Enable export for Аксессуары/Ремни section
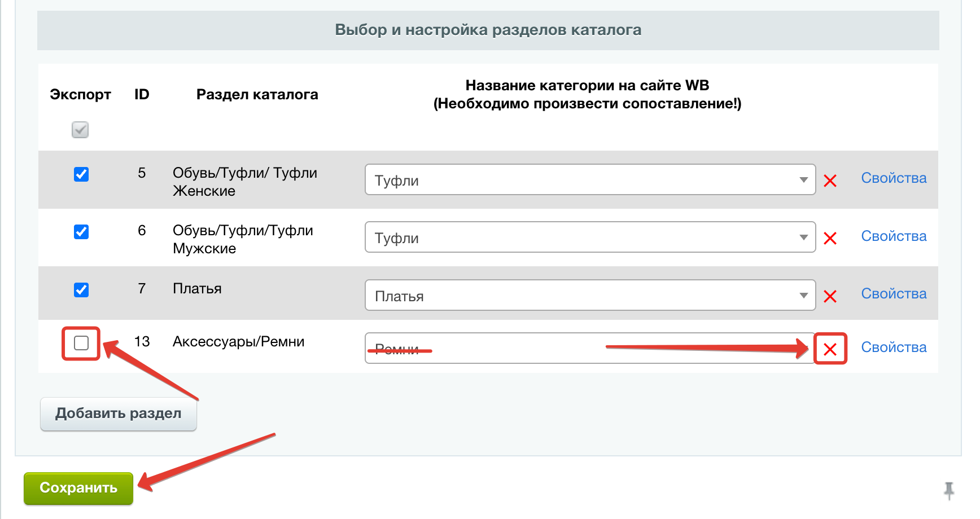Viewport: 980px width, 519px height. click(x=81, y=343)
